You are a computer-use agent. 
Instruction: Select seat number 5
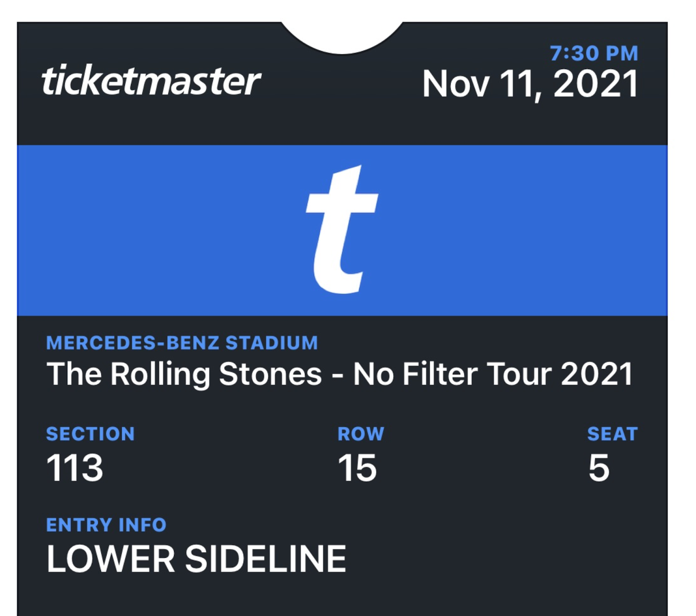click(x=599, y=468)
